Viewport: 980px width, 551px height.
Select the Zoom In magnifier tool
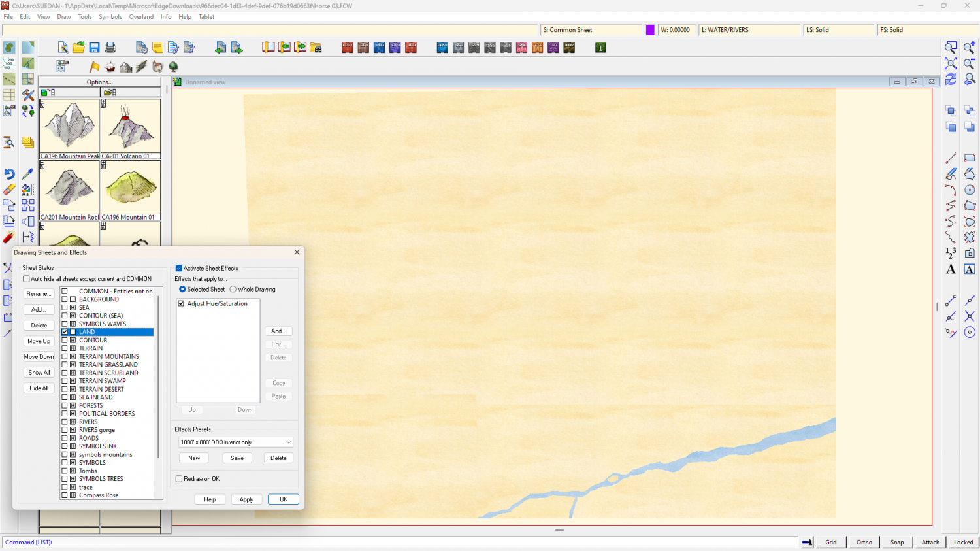pyautogui.click(x=970, y=48)
